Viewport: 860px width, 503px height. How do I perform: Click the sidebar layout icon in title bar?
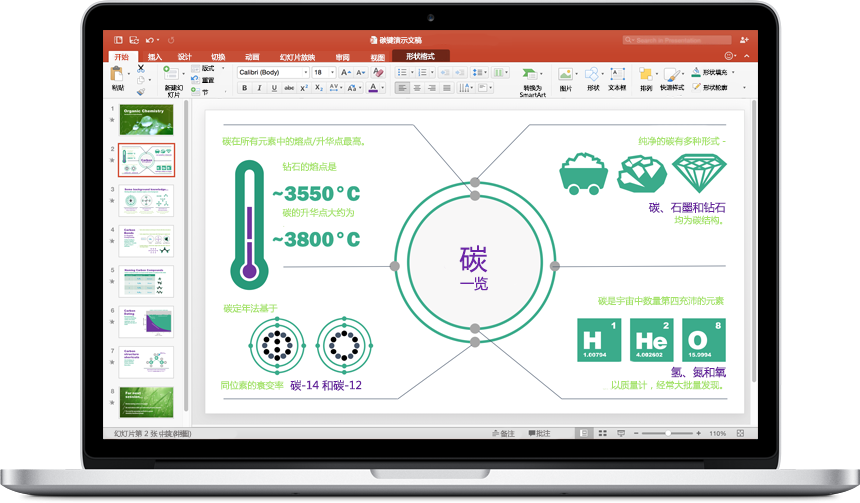tap(118, 40)
